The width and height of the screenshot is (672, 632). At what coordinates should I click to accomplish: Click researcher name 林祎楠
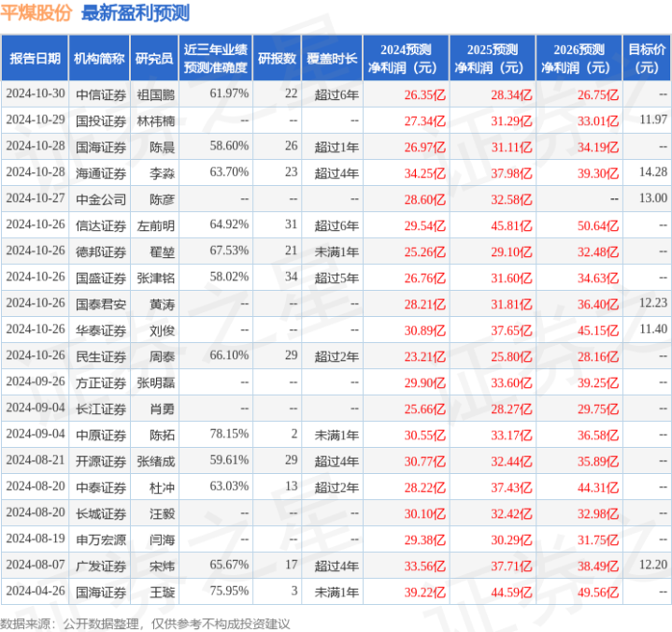coord(155,121)
